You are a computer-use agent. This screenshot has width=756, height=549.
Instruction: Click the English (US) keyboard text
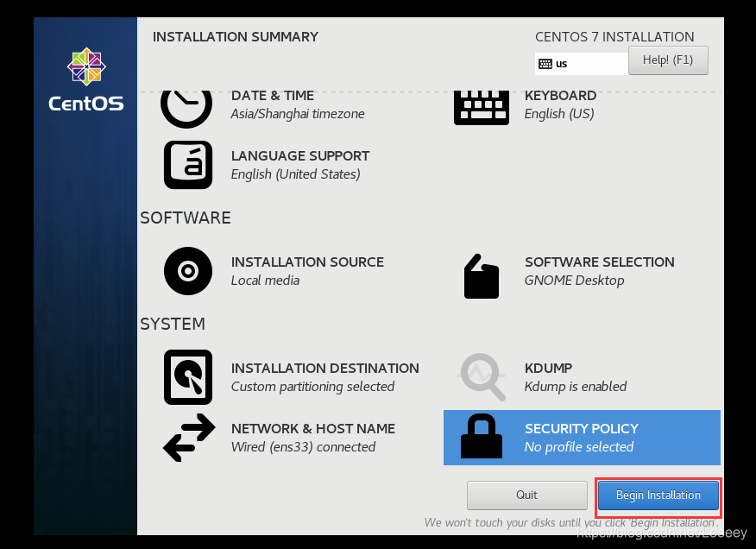click(x=559, y=114)
